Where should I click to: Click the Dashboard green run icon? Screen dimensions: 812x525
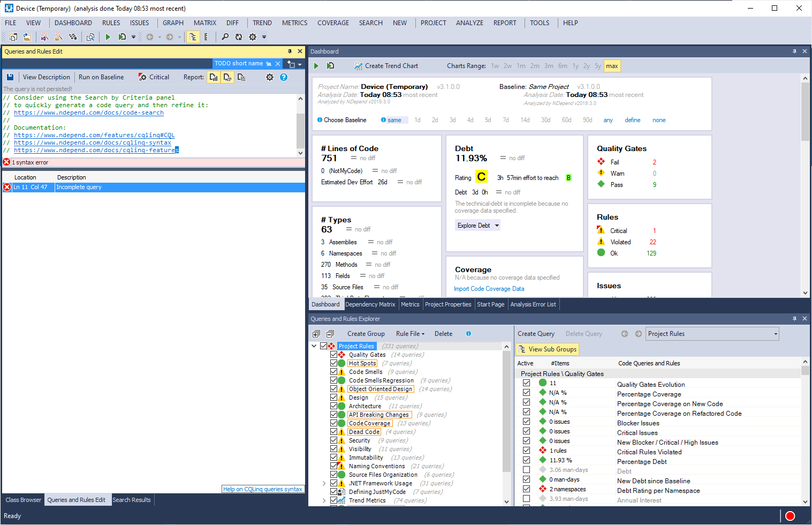pos(316,66)
